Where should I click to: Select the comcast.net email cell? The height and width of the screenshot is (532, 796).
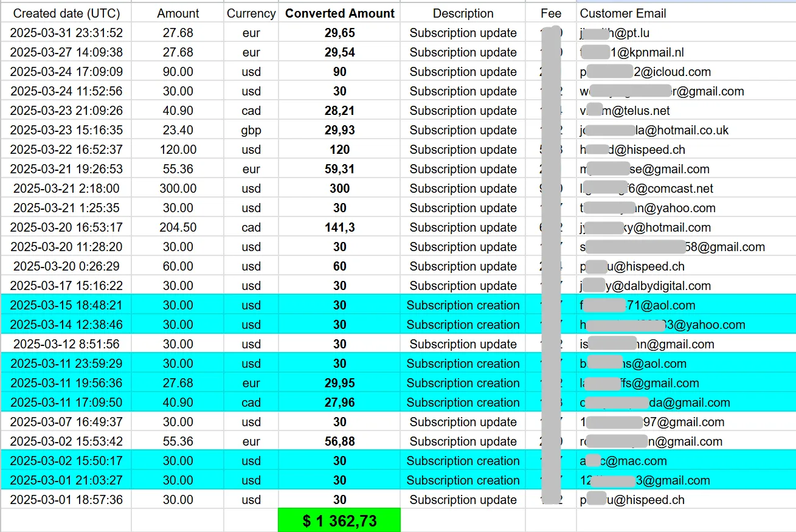(646, 188)
